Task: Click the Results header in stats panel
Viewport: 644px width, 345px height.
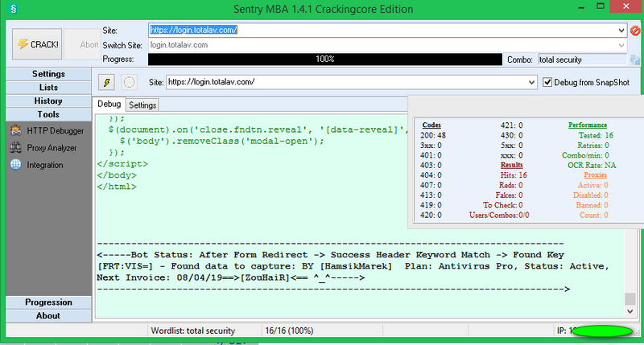Action: (x=511, y=165)
